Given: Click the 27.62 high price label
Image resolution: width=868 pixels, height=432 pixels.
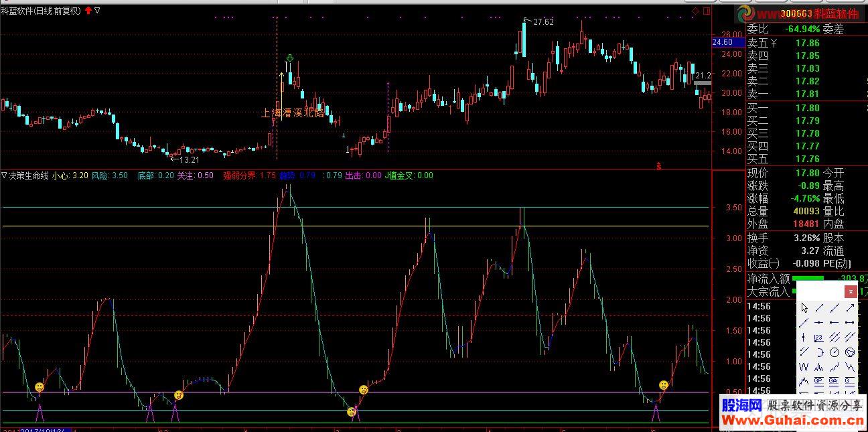Looking at the screenshot, I should pyautogui.click(x=544, y=21).
